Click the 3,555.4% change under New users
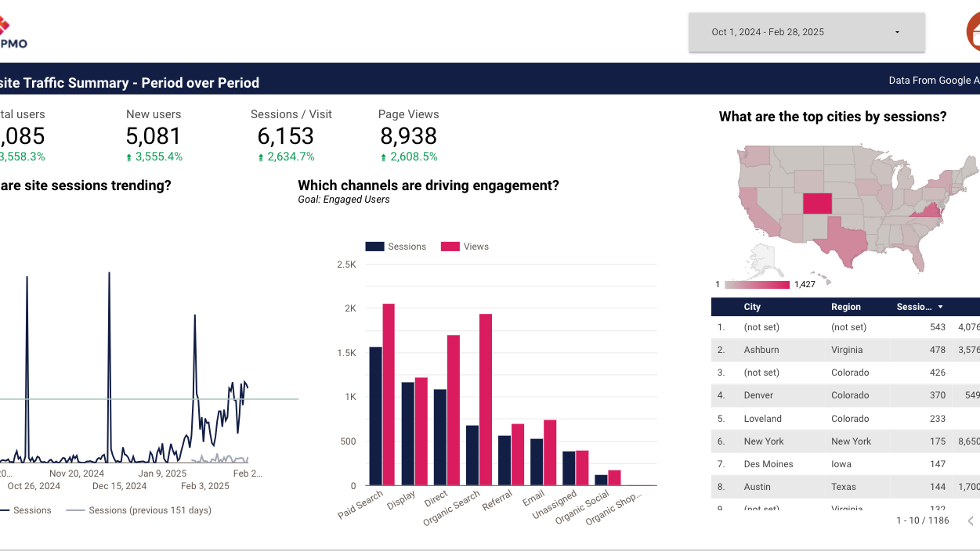 point(159,157)
